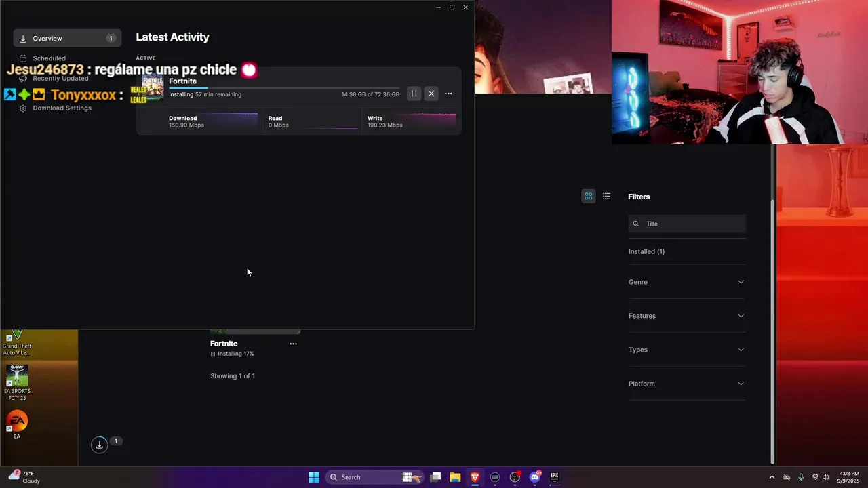Click the 'Showing 1 of 1' text
Viewport: 868px width, 488px height.
233,376
